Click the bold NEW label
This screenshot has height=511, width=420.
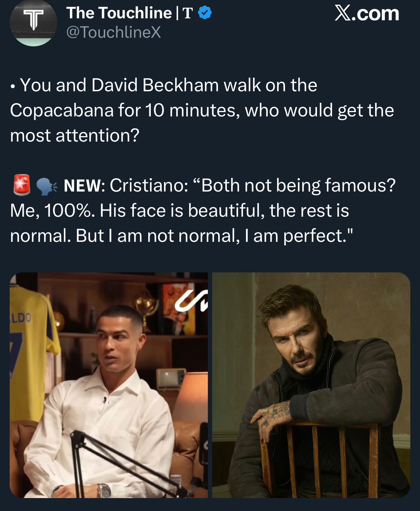[83, 186]
